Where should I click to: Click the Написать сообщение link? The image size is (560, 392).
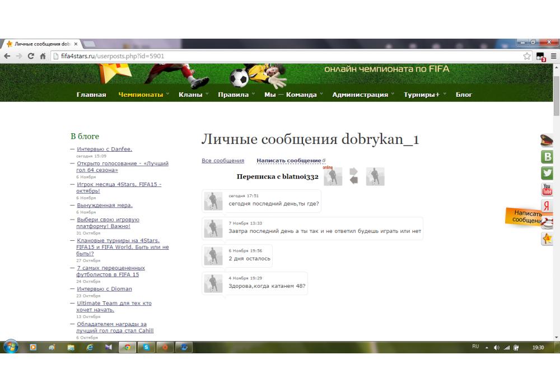pyautogui.click(x=289, y=161)
